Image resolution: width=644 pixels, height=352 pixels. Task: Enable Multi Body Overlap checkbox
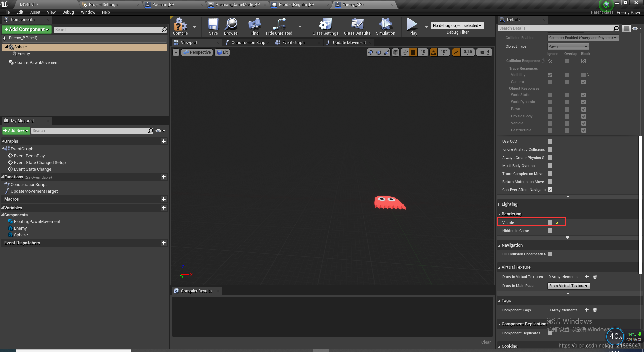[550, 166]
